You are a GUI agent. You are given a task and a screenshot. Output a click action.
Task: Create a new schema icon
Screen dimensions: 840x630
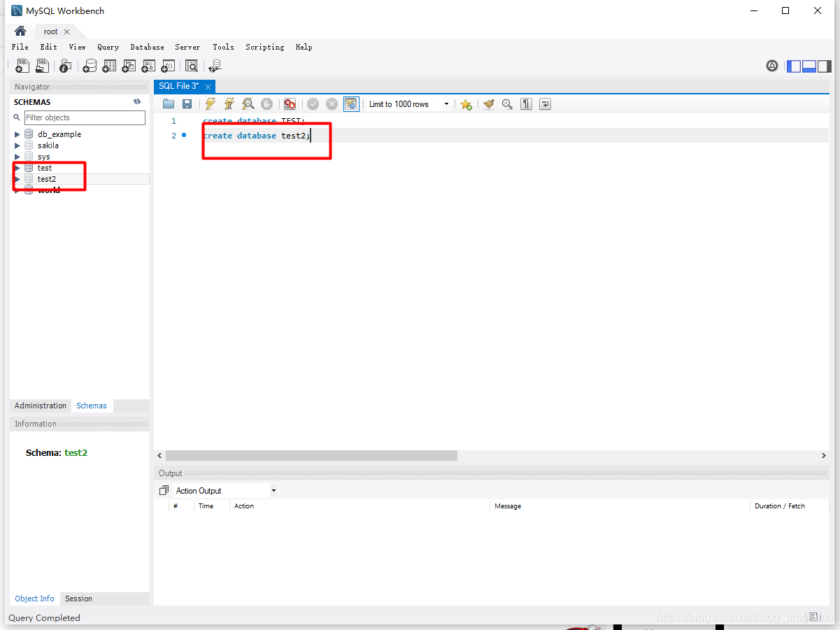click(90, 66)
